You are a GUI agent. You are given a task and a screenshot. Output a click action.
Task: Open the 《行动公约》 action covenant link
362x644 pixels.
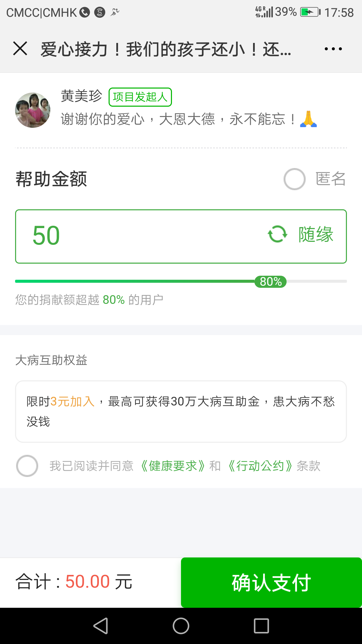click(260, 466)
